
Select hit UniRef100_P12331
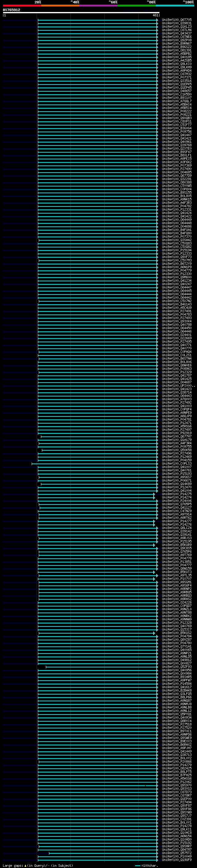(176, 210)
